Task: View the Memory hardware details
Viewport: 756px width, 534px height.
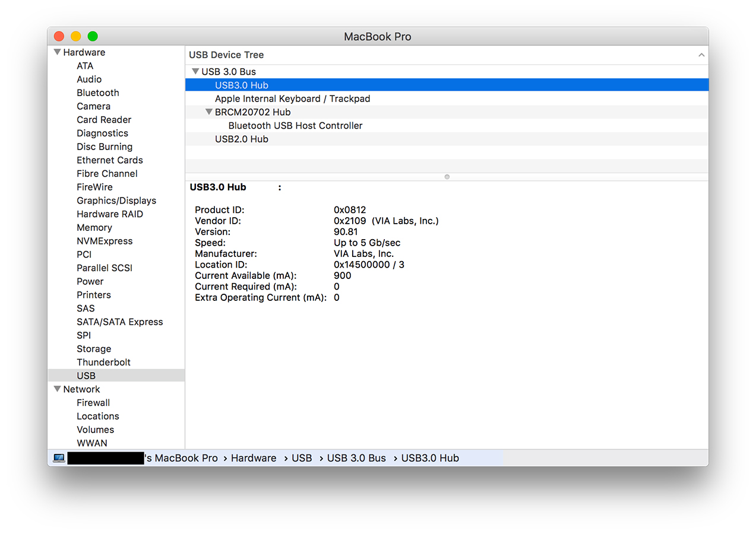Action: 94,227
